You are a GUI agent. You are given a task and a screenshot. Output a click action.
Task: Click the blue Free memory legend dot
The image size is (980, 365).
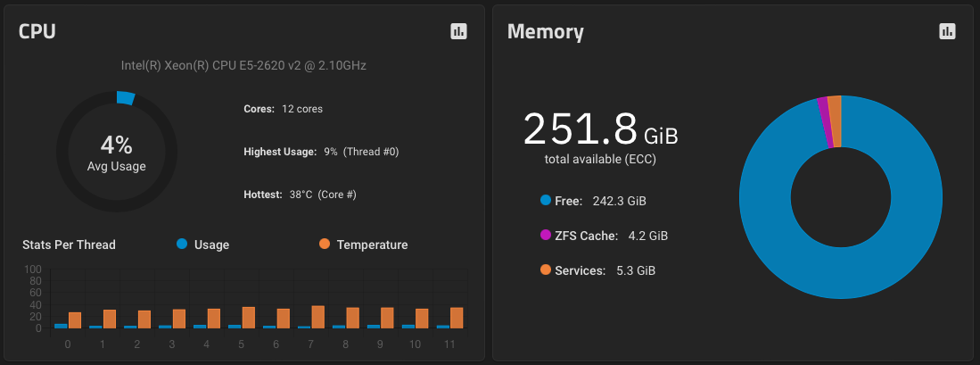click(546, 201)
